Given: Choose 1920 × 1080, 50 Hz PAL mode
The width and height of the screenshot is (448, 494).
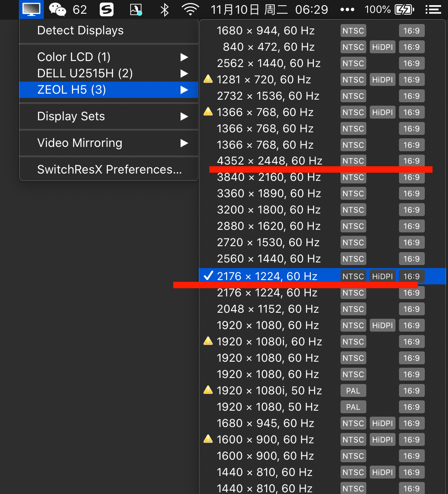Looking at the screenshot, I should [268, 407].
